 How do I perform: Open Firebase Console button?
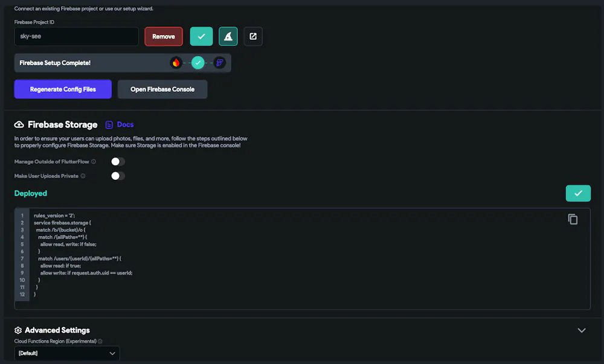162,89
